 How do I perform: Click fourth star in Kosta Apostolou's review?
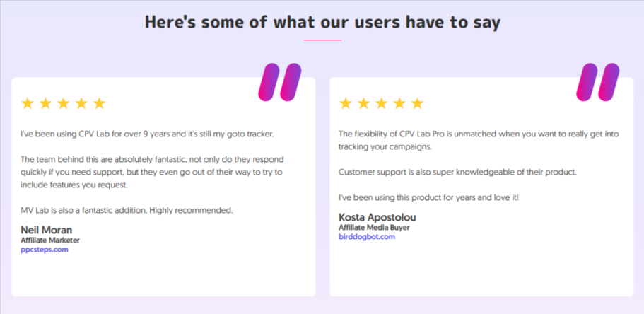[399, 103]
